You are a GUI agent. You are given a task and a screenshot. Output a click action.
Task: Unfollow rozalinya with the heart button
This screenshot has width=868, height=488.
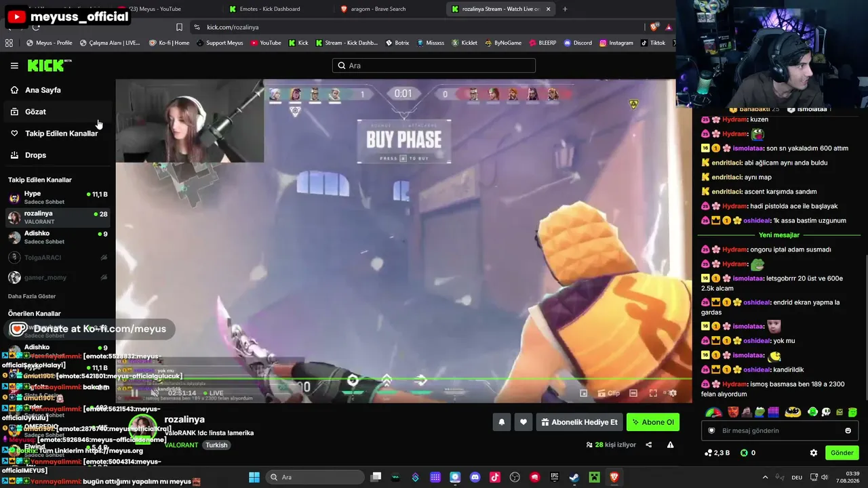click(524, 422)
